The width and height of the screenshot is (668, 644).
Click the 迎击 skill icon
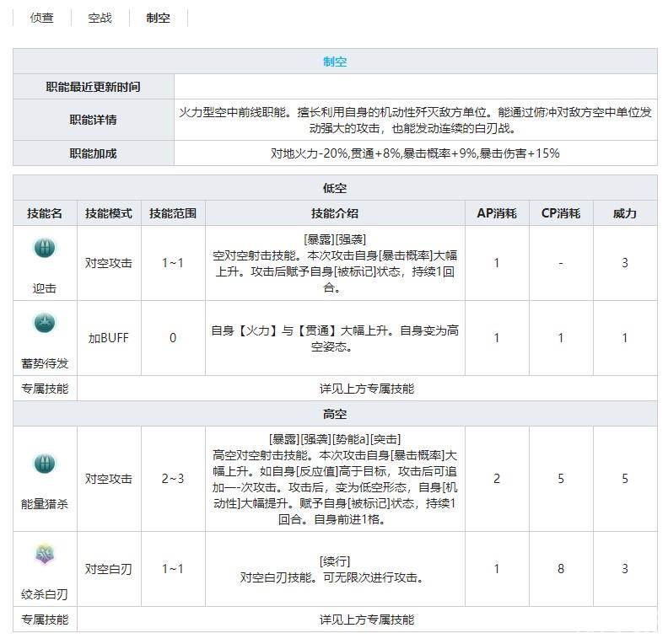[44, 248]
